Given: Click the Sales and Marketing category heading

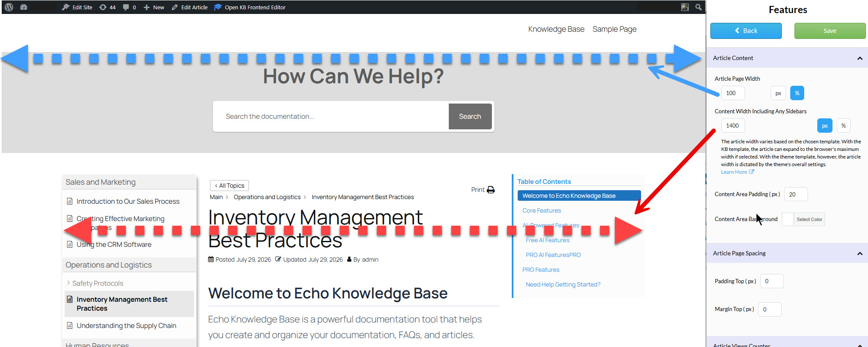Looking at the screenshot, I should tap(101, 182).
